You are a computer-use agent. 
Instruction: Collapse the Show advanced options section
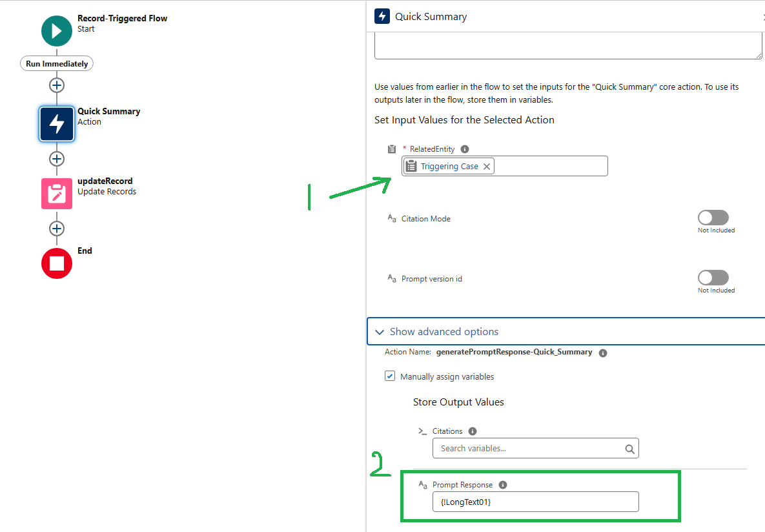click(x=566, y=332)
